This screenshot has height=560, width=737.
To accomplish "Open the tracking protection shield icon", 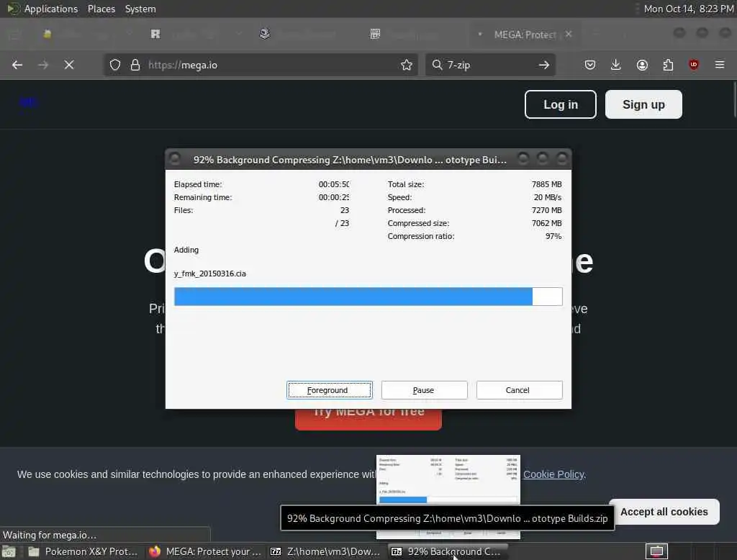I will click(115, 65).
